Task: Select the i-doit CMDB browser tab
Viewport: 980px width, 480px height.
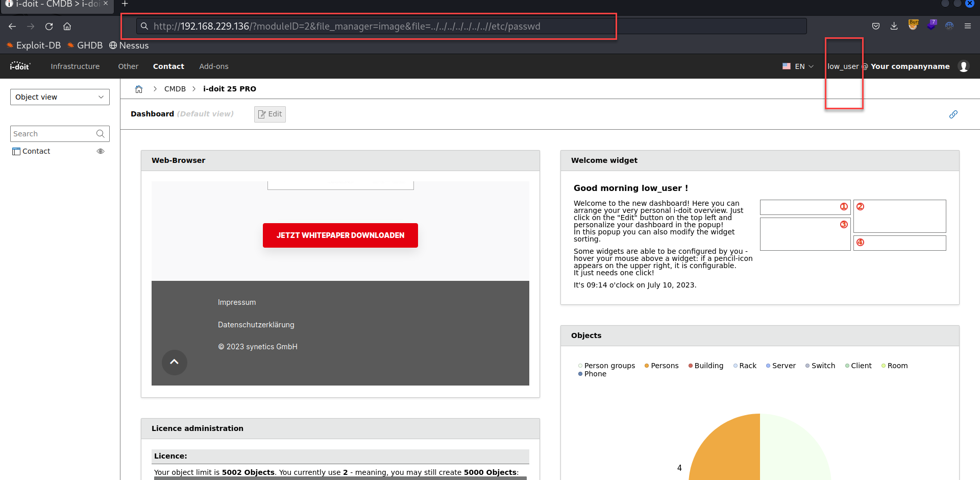Action: tap(56, 4)
